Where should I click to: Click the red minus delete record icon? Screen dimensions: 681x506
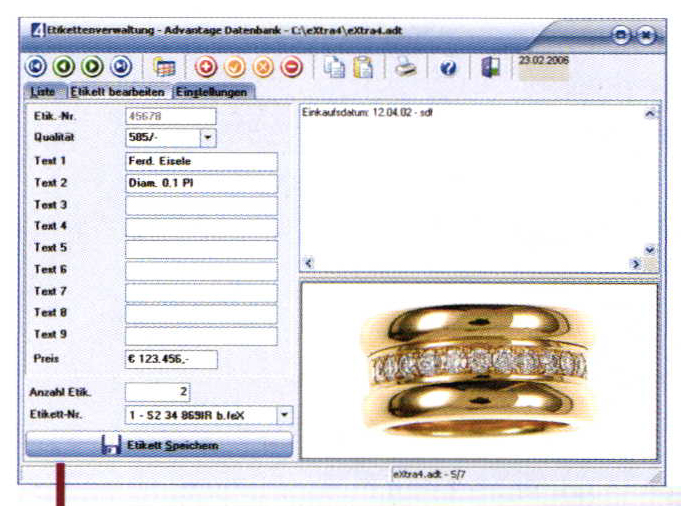(x=293, y=68)
